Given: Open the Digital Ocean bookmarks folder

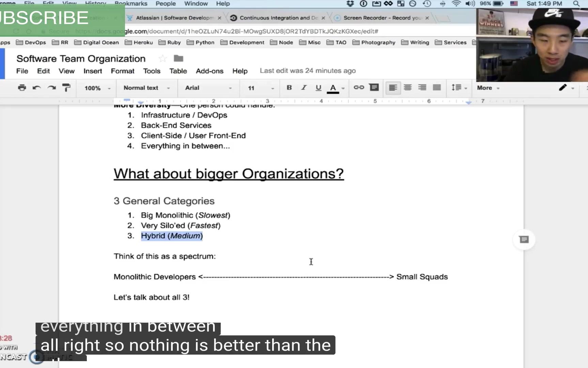Looking at the screenshot, I should [x=96, y=42].
